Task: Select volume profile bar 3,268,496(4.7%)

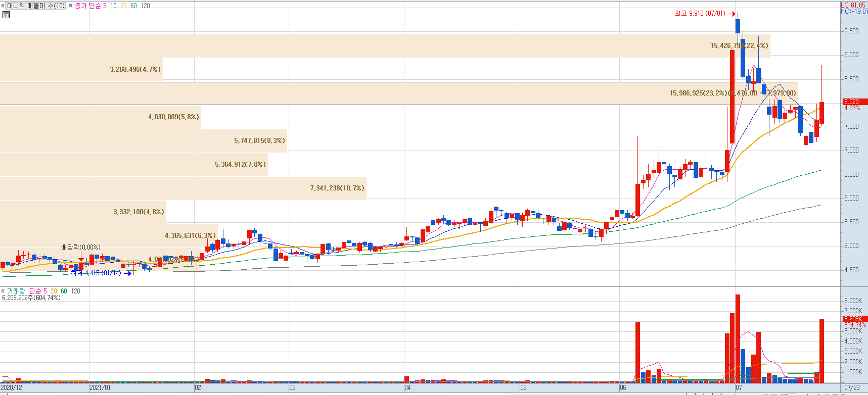Action: click(x=81, y=70)
